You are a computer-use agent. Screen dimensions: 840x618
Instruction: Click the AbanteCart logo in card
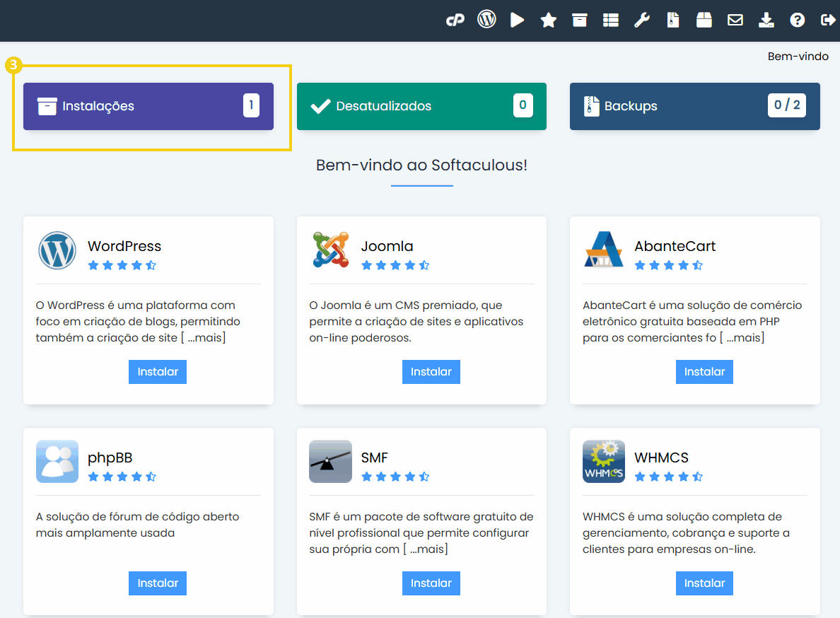pyautogui.click(x=604, y=250)
